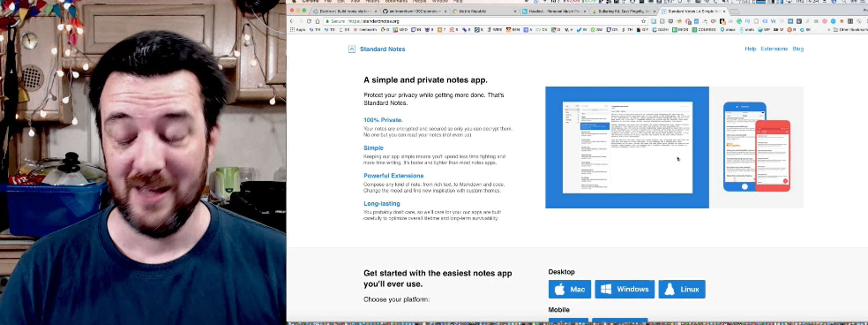
Task: Click the address bar showing standardnotes.org
Action: pyautogui.click(x=485, y=21)
